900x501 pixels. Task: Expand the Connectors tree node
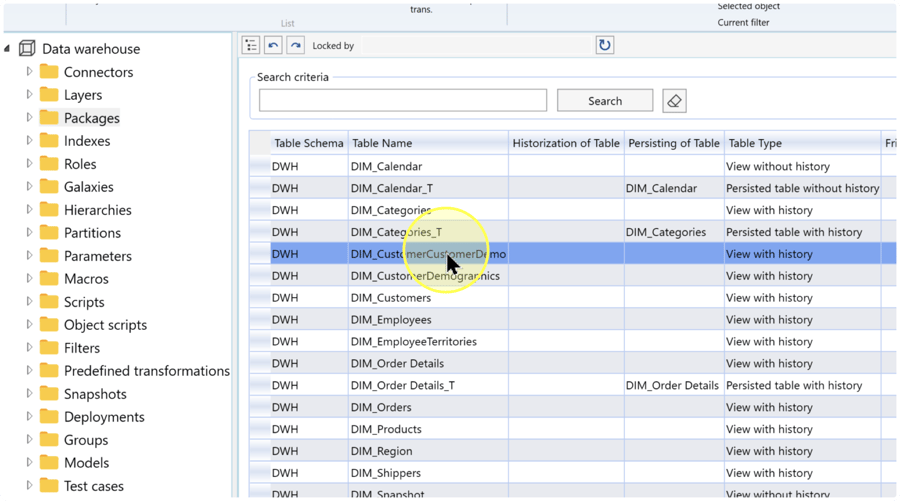tap(29, 72)
